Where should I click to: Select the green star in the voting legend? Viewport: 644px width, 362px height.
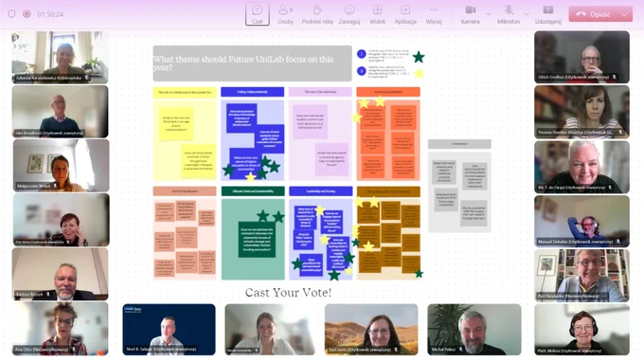419,57
